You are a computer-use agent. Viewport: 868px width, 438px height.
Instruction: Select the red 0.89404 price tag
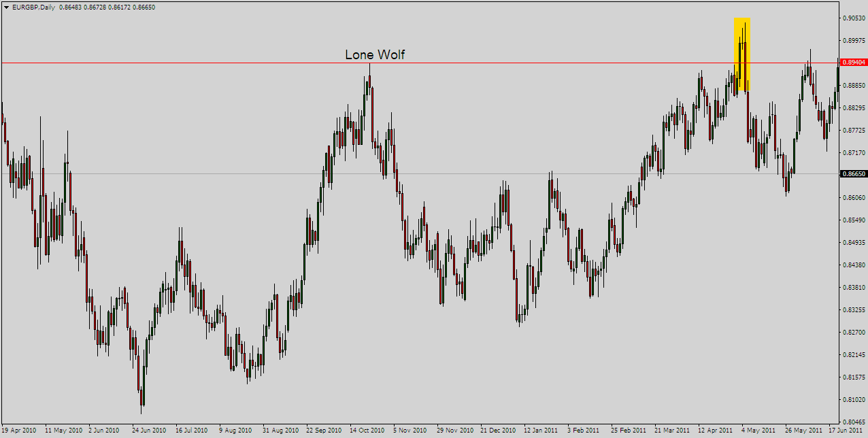[854, 63]
